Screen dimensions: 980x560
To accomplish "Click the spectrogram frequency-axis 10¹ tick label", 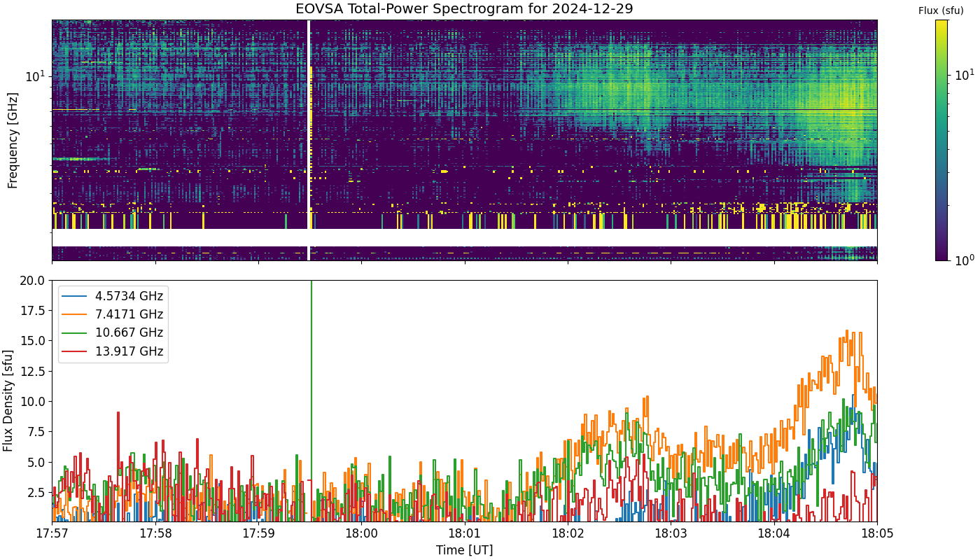I will (x=36, y=75).
